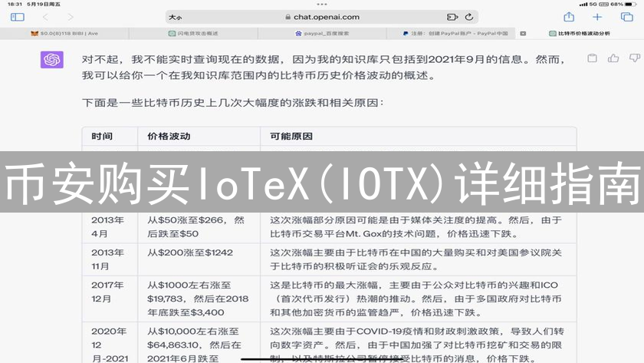Image resolution: width=644 pixels, height=363 pixels.
Task: Click the Baidu paw favicon on third tab
Action: point(298,33)
